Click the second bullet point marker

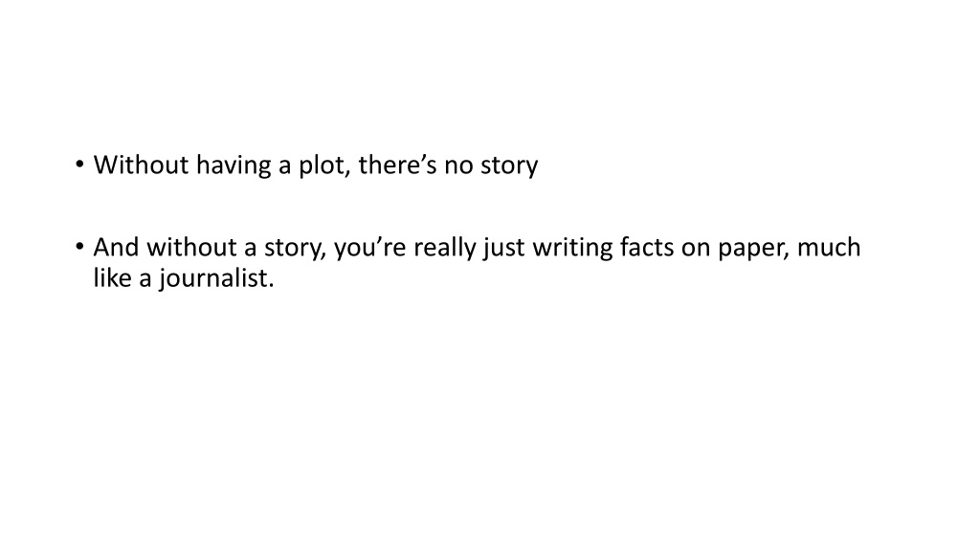(79, 247)
